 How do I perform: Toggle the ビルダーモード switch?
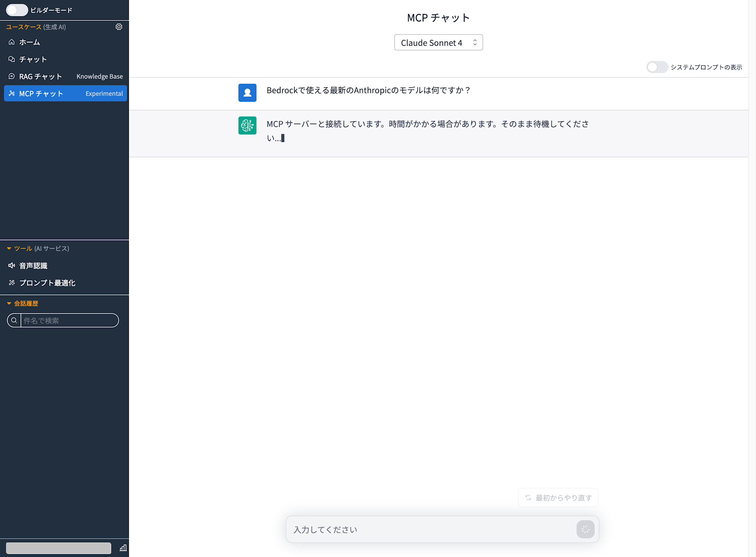click(x=17, y=10)
